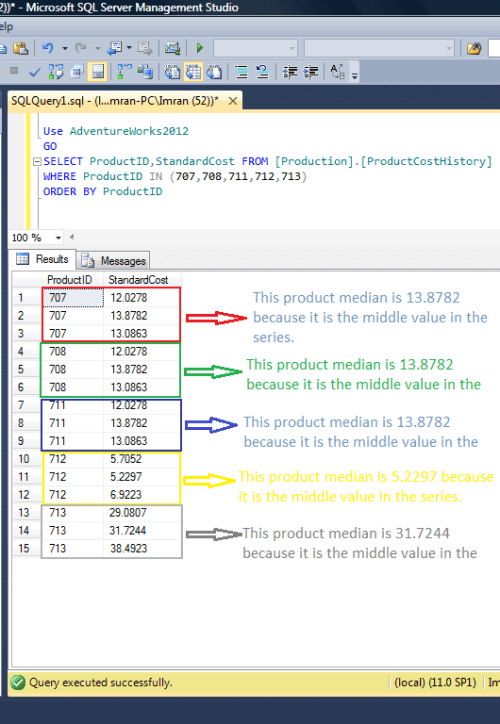Click StandardCost cell 13.0863 in row 9
The width and height of the screenshot is (500, 724).
(x=142, y=441)
